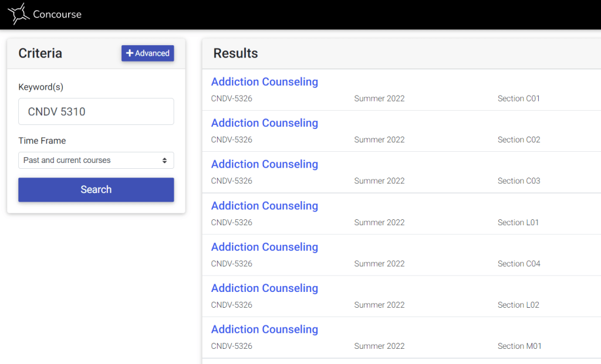Image resolution: width=601 pixels, height=364 pixels.
Task: Click the Keyword(s) input field
Action: (96, 111)
